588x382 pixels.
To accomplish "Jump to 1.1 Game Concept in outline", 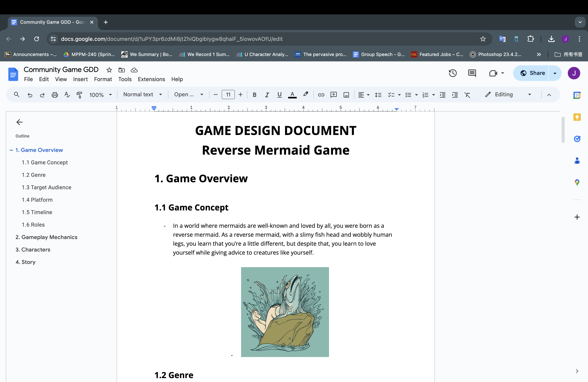I will 45,162.
